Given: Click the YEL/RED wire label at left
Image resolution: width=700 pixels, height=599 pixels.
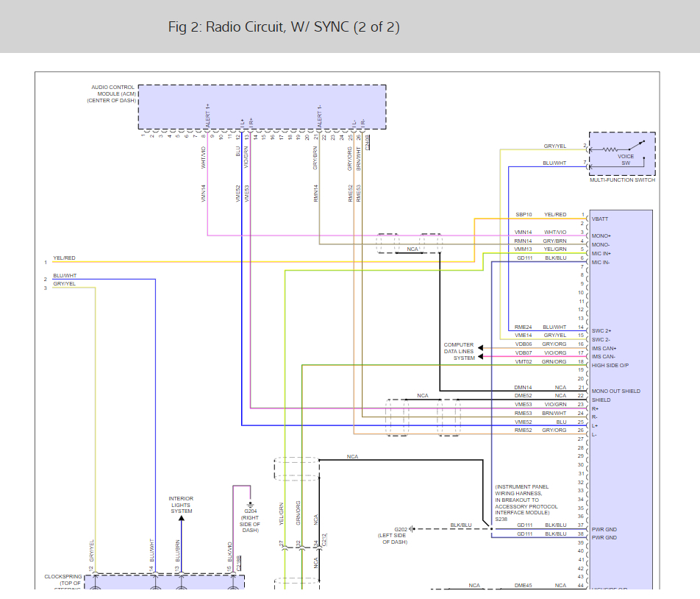Looking at the screenshot, I should click(x=64, y=258).
